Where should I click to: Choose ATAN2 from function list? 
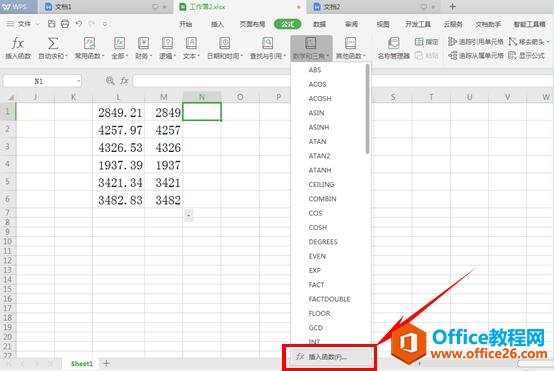(x=319, y=156)
